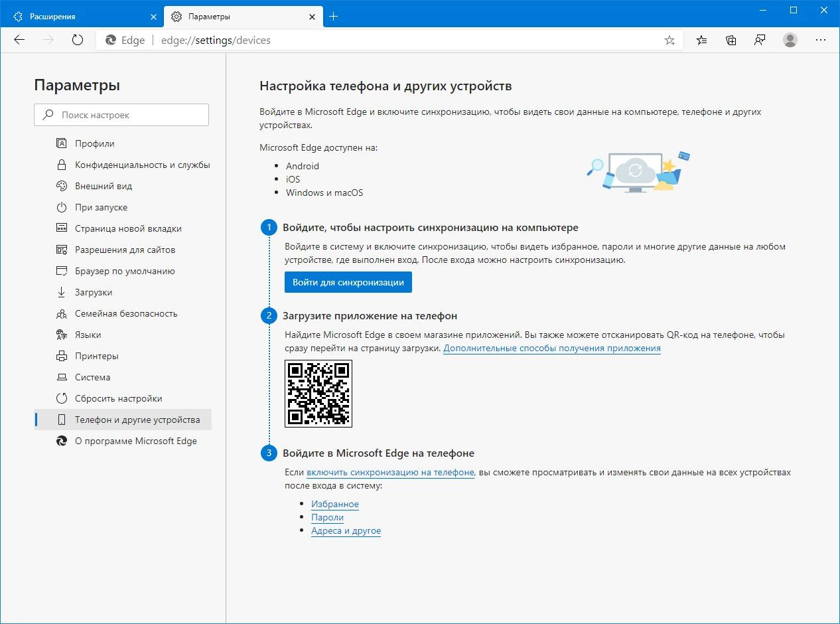Click the Загрузите приложение на телефон heading
This screenshot has height=624, width=840.
point(370,315)
